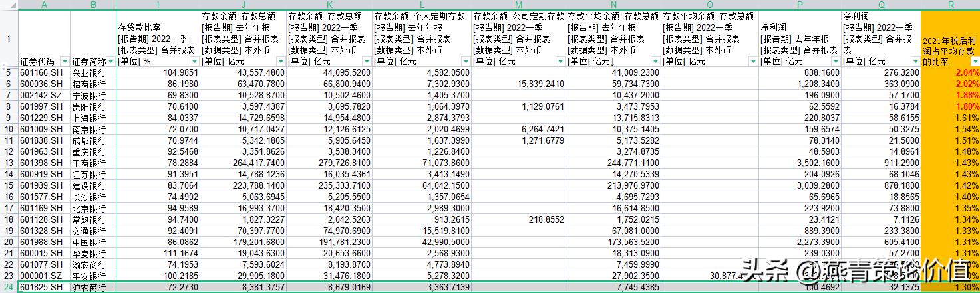980x293 pixels.
Task: Select column J header
Action: [x=243, y=5]
